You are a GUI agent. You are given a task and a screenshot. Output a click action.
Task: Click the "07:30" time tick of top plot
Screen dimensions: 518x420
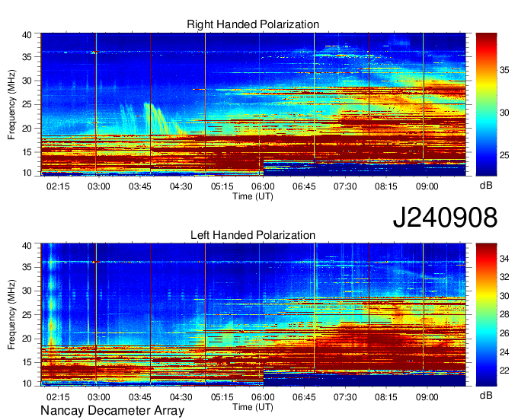[x=345, y=186]
